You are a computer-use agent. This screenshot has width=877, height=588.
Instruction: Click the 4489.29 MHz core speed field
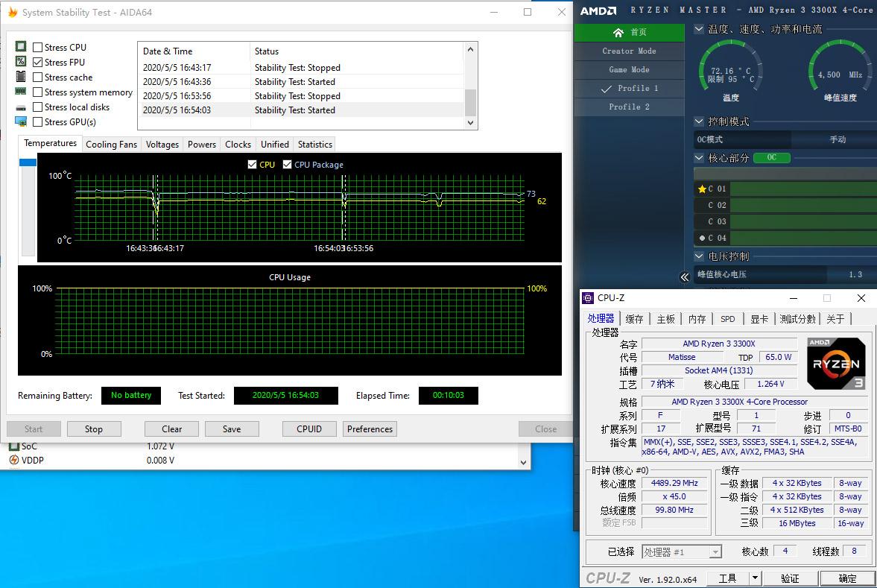[674, 483]
